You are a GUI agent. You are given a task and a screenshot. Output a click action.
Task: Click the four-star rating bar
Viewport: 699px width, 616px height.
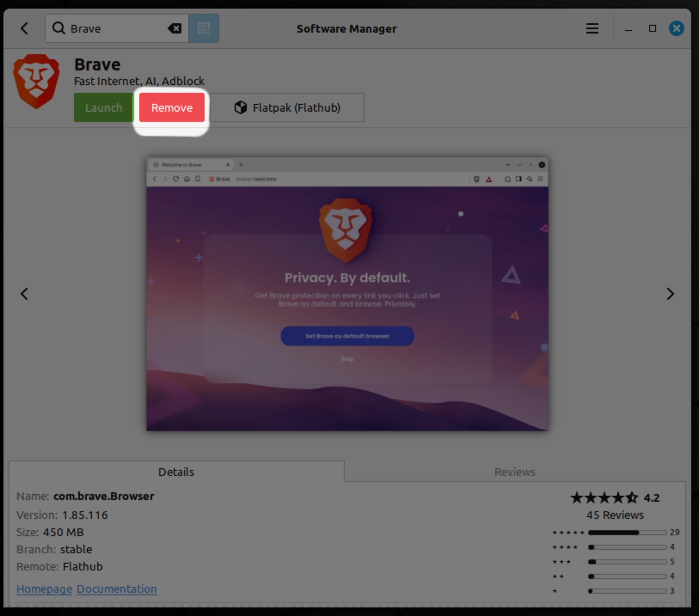pyautogui.click(x=627, y=547)
